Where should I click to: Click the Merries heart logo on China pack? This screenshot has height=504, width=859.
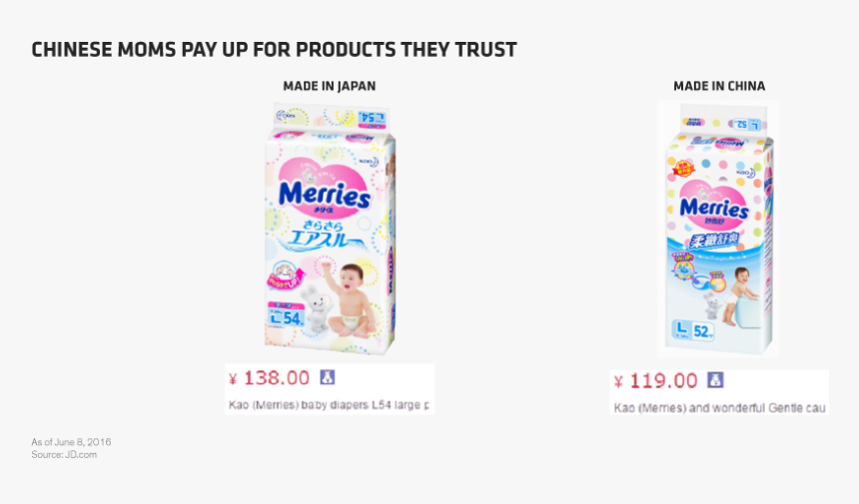pos(713,205)
